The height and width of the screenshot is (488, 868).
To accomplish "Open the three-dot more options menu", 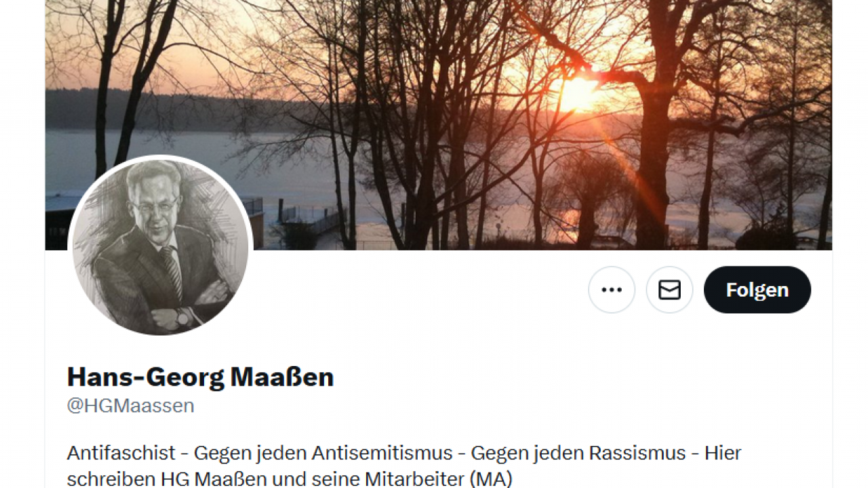I will click(612, 289).
